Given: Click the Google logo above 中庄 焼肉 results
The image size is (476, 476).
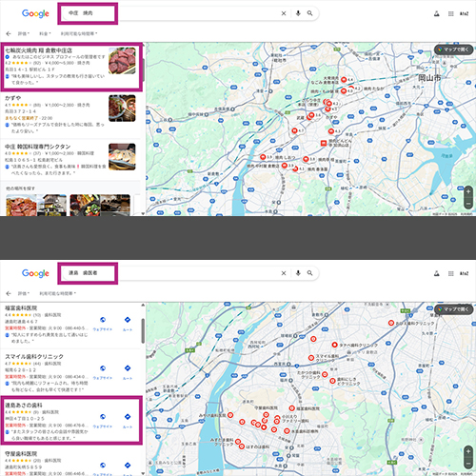Looking at the screenshot, I should (x=35, y=13).
